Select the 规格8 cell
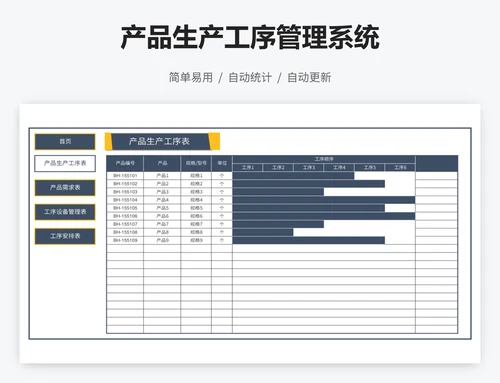 196,232
